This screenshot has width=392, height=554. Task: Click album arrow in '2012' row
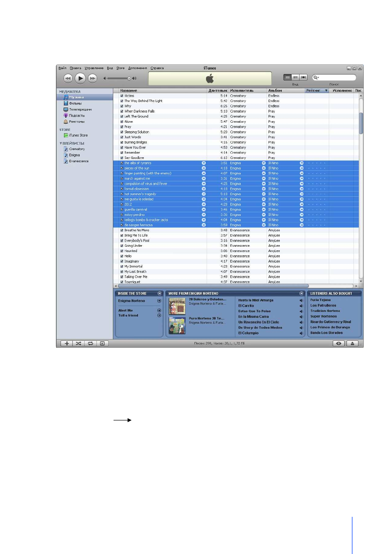click(301, 204)
